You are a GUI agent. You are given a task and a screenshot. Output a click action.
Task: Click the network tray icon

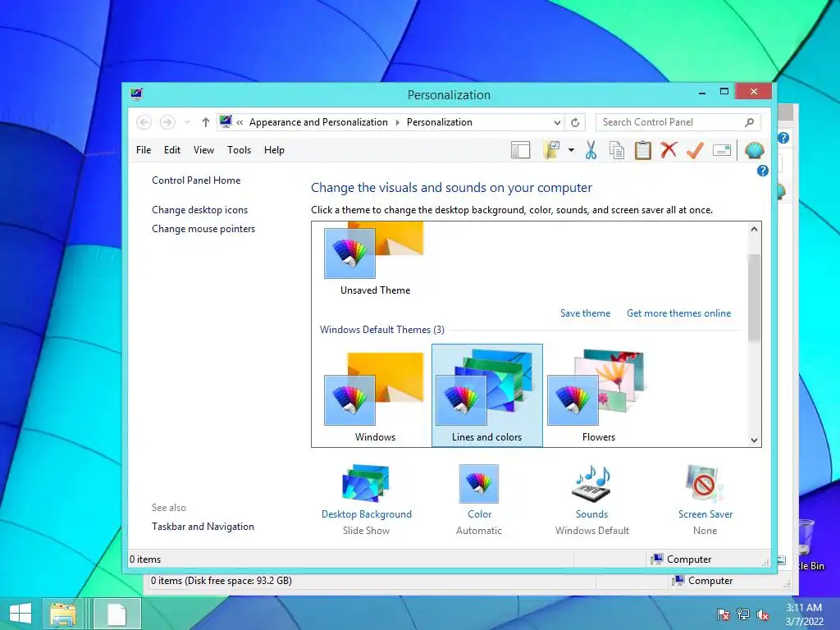(743, 614)
